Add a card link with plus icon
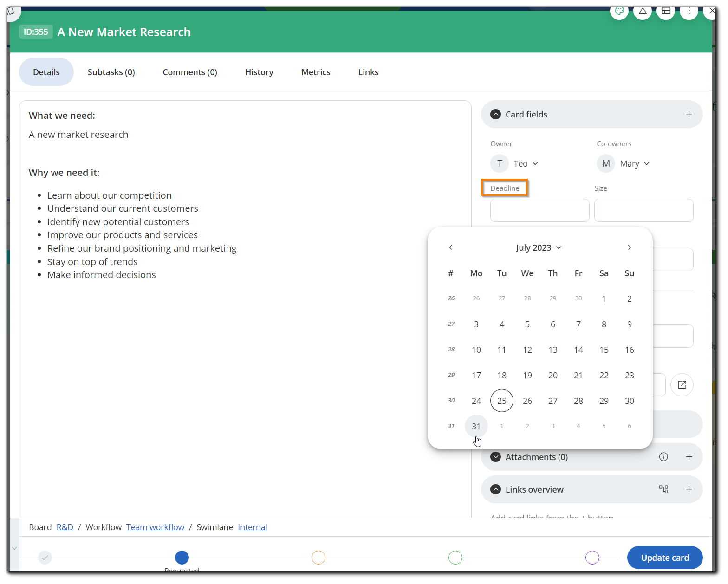Screen dimensions: 728x584 click(x=689, y=489)
